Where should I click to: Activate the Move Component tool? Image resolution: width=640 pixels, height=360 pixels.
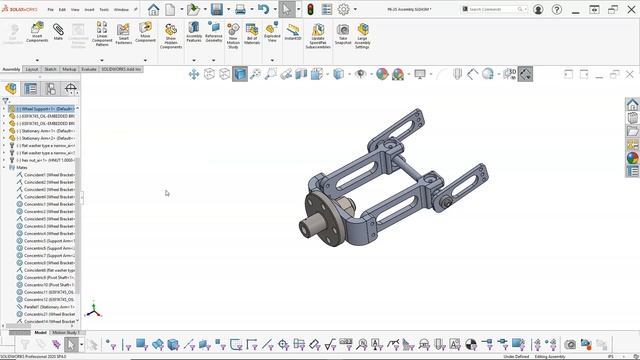145,32
